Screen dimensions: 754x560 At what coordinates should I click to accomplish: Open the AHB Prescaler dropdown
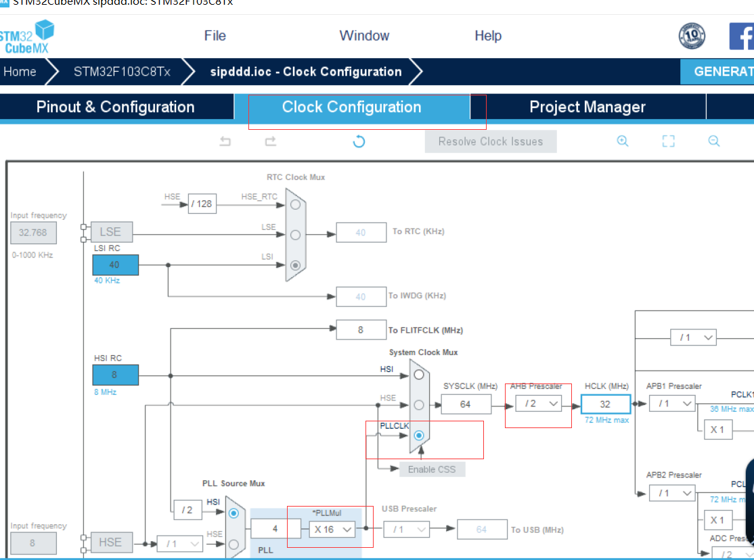538,404
